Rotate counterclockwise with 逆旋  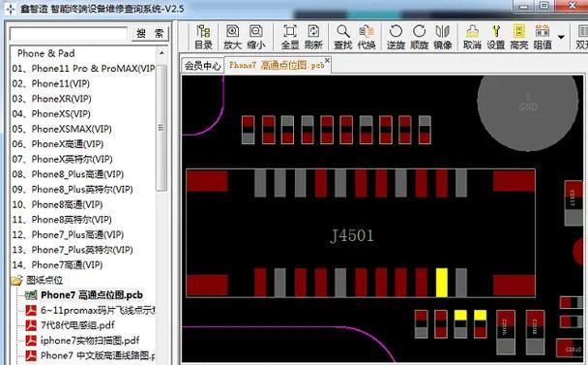click(x=396, y=37)
